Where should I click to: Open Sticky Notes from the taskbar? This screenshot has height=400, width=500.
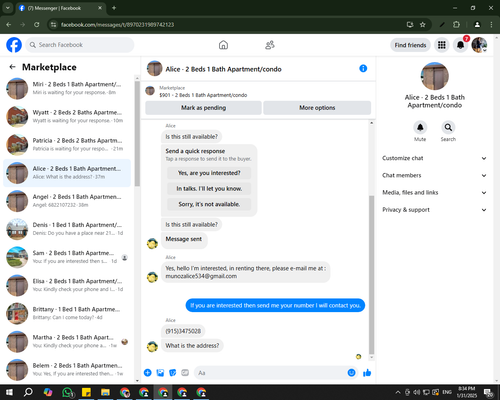click(x=86, y=392)
